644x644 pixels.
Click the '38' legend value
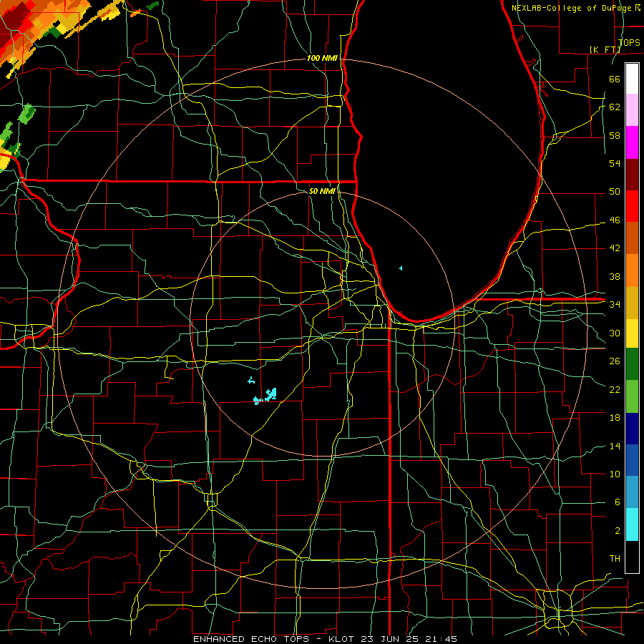[x=615, y=276]
